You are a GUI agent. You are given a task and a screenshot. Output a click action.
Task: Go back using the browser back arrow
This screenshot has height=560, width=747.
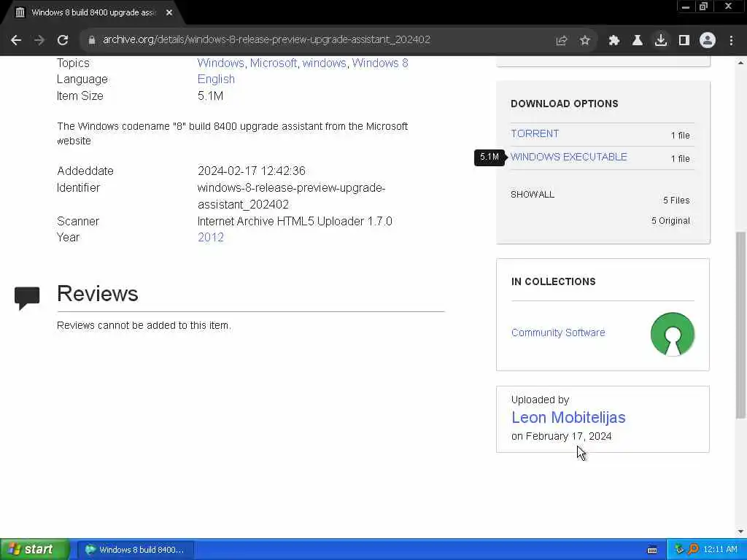tap(16, 40)
